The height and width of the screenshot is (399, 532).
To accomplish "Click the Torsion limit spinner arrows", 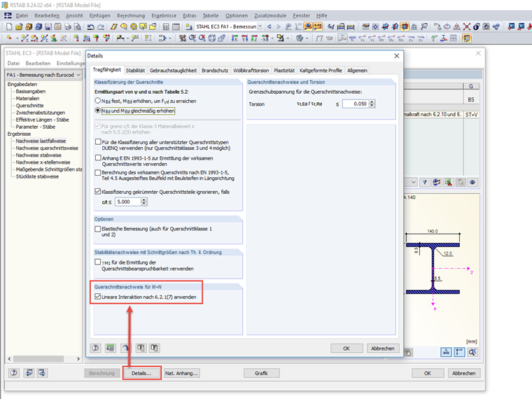I will click(x=372, y=104).
